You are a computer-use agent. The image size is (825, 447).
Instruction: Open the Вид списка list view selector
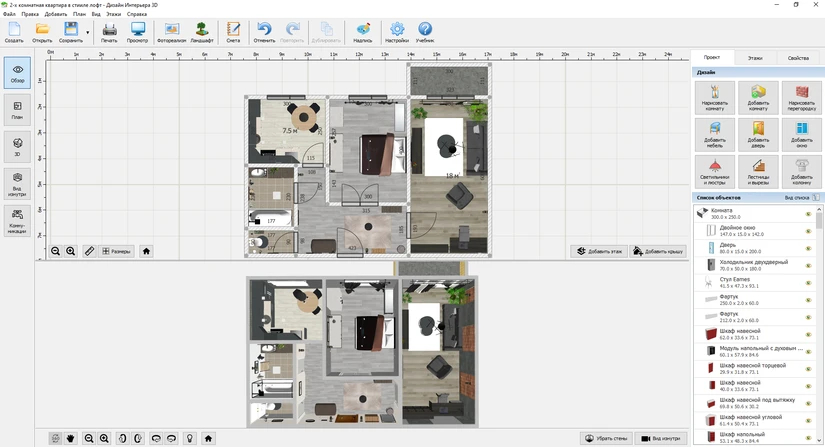800,198
